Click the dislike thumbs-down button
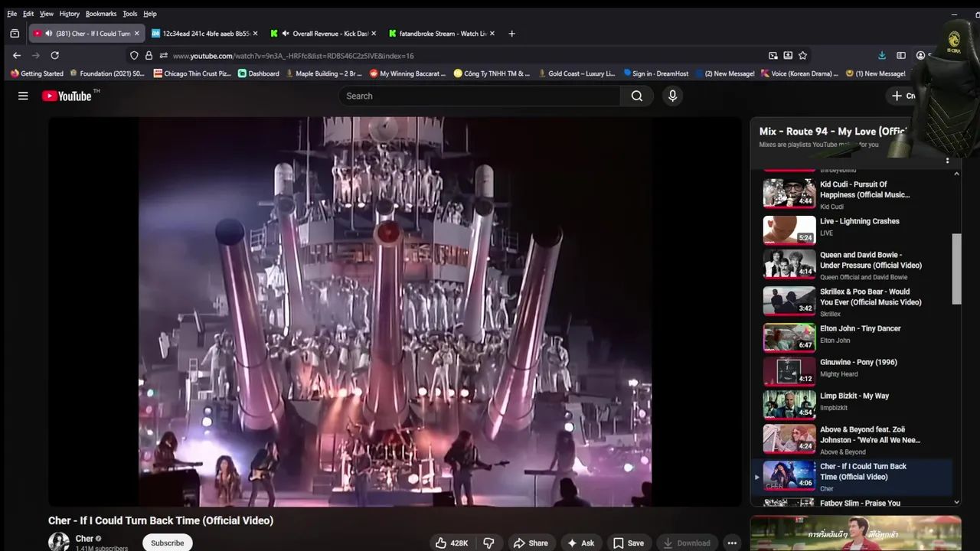 pyautogui.click(x=488, y=543)
